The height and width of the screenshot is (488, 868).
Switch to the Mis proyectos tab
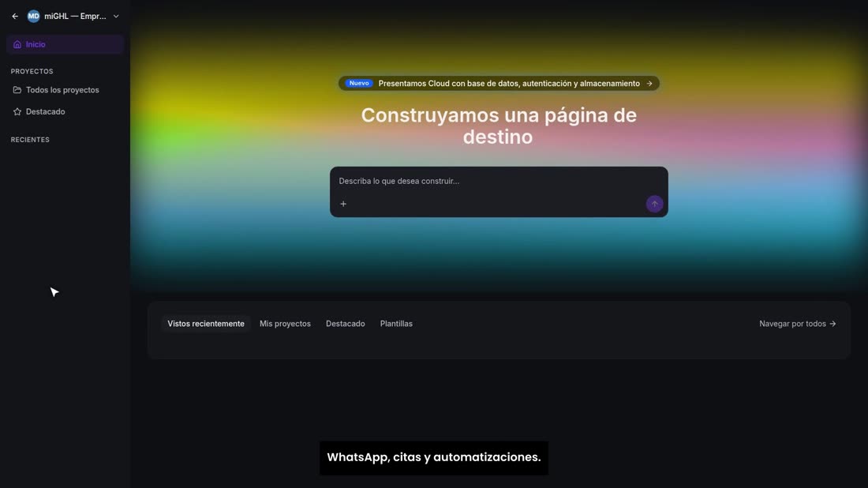285,324
